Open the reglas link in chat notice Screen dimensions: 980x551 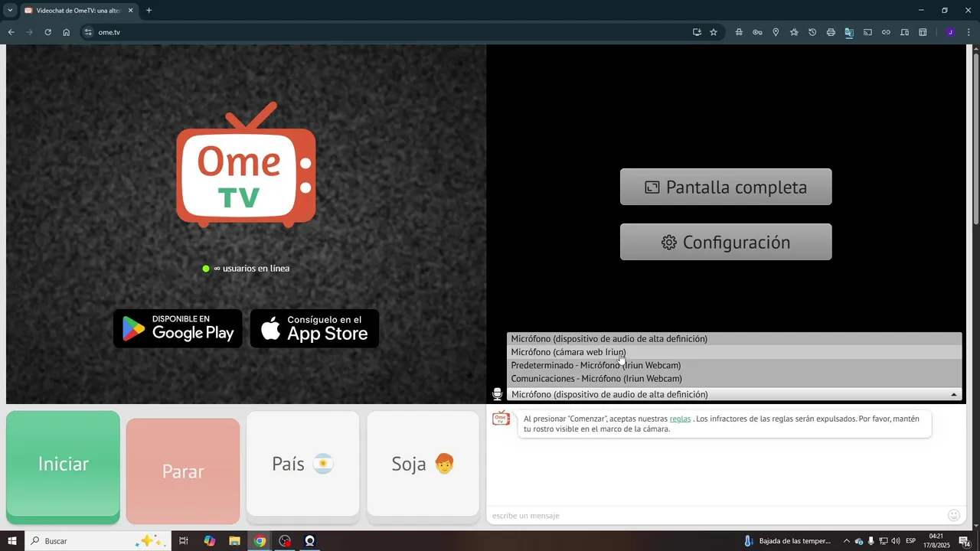point(680,419)
